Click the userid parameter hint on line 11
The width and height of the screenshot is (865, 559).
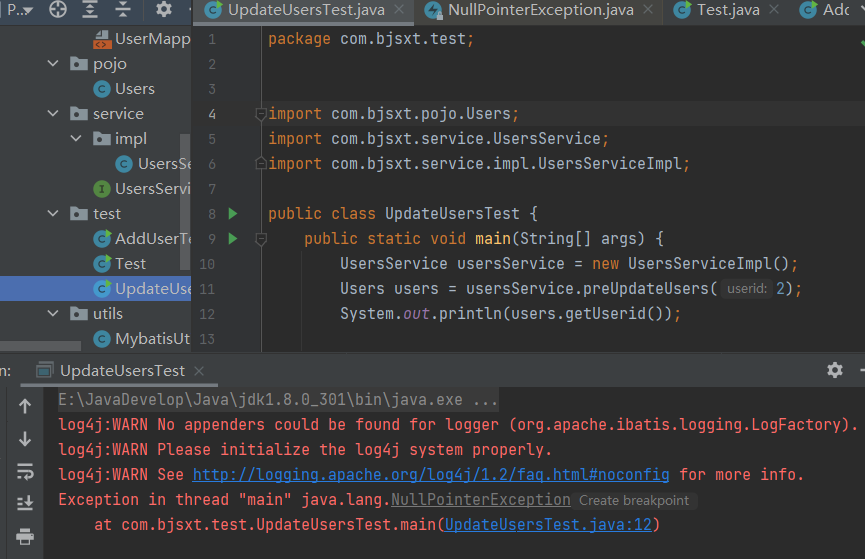pyautogui.click(x=746, y=289)
